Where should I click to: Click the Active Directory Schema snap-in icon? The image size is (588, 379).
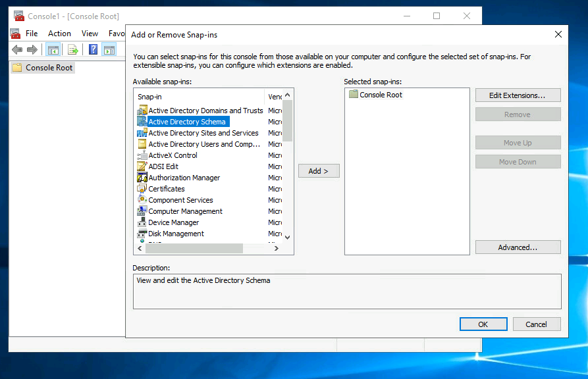click(142, 122)
